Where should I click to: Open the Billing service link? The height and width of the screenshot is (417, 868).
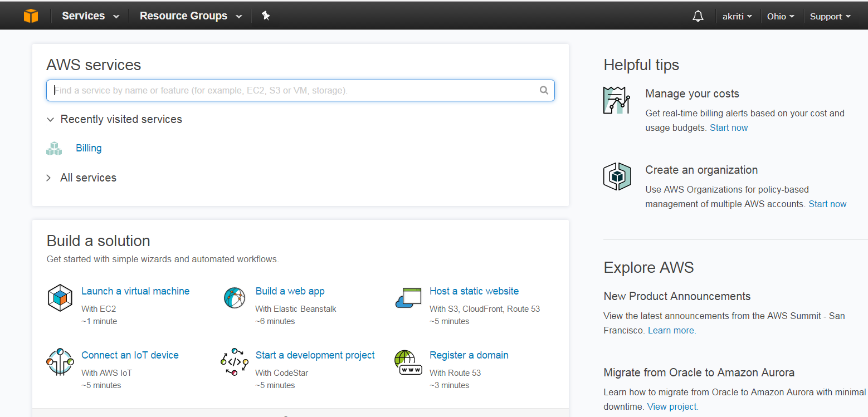(x=89, y=148)
